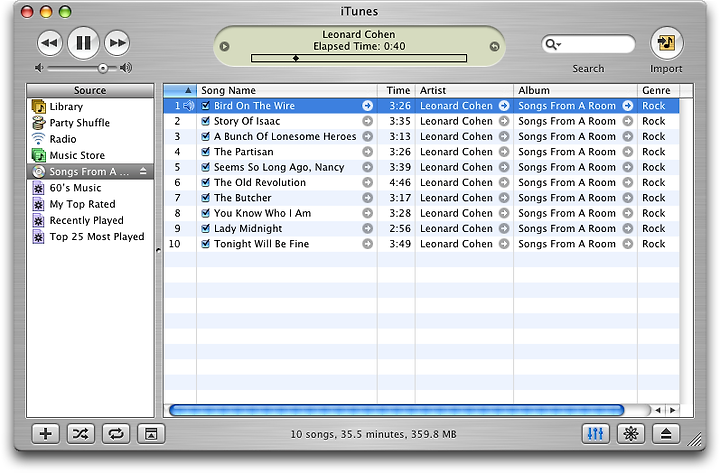
Task: Click store arrow next to Tonight Will Be Fine
Action: click(367, 244)
